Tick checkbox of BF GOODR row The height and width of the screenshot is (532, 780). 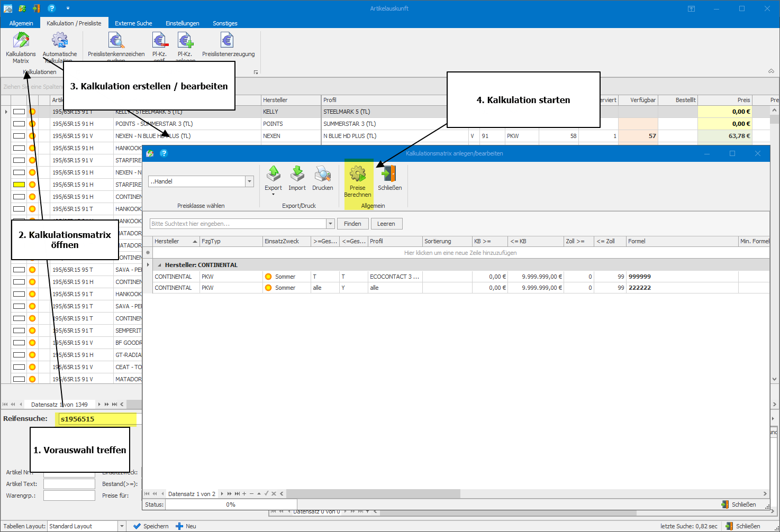click(19, 343)
